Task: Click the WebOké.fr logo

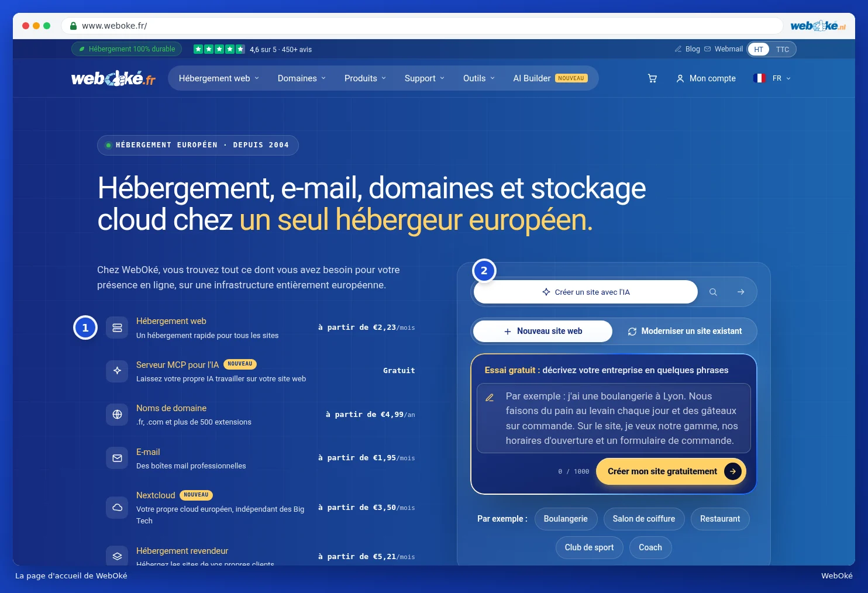Action: point(113,78)
